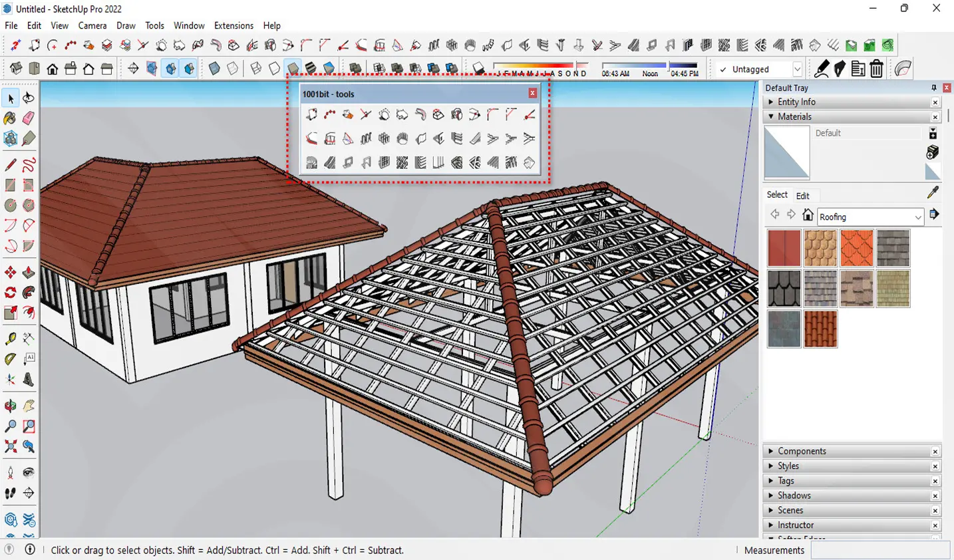This screenshot has width=954, height=560.
Task: Open the Untagged tag dropdown
Action: point(797,69)
